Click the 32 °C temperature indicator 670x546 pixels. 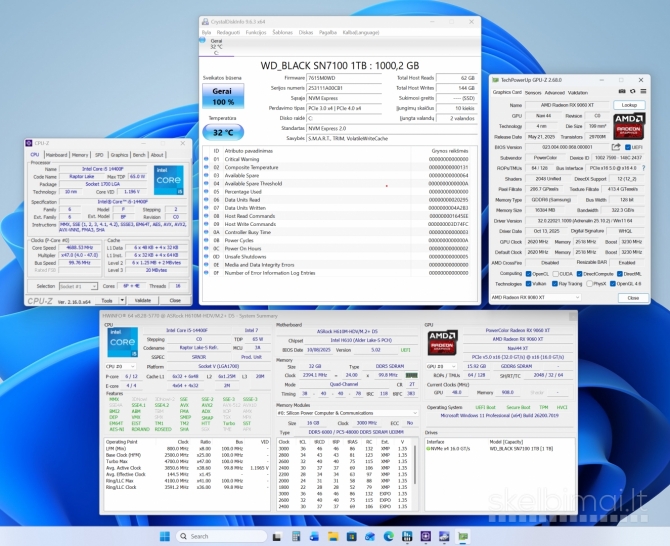point(223,132)
